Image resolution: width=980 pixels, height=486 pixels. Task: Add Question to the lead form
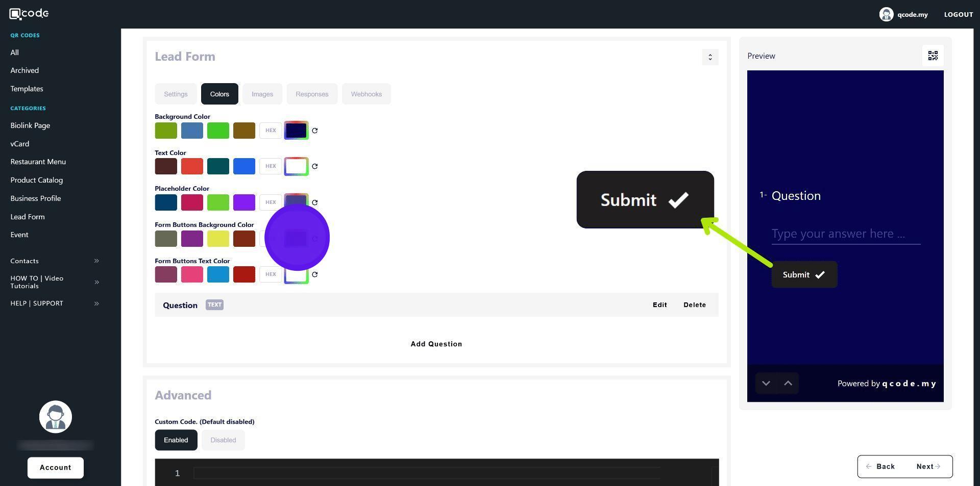(436, 344)
